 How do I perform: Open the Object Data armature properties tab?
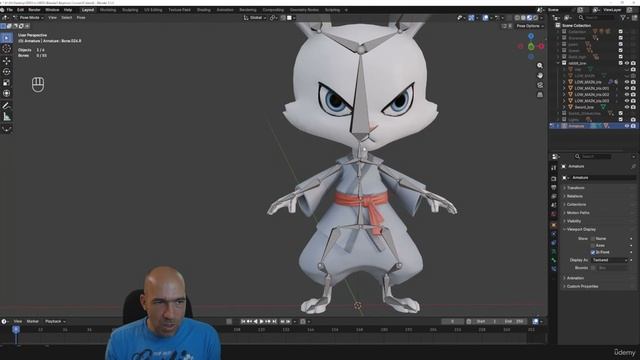553,251
